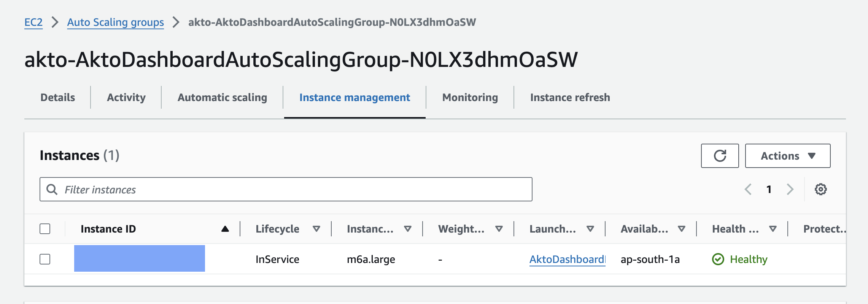
Task: Open table preferences gear icon
Action: coord(820,189)
